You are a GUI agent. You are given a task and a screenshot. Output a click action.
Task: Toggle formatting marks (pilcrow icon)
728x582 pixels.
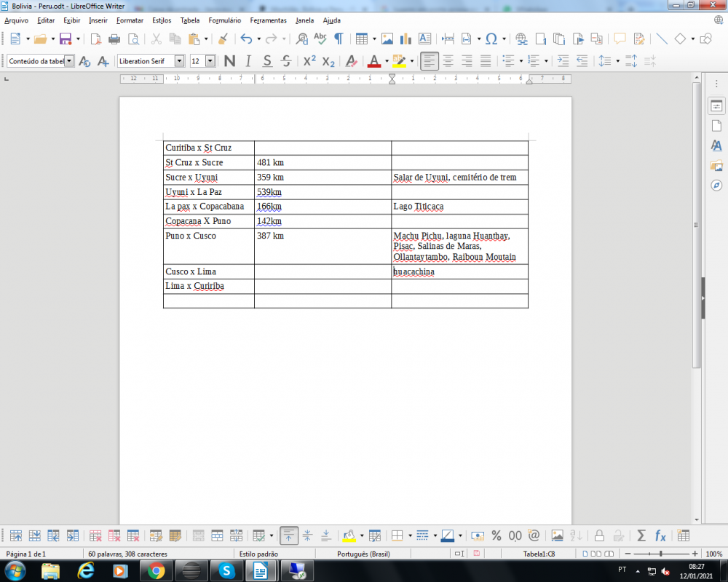339,39
